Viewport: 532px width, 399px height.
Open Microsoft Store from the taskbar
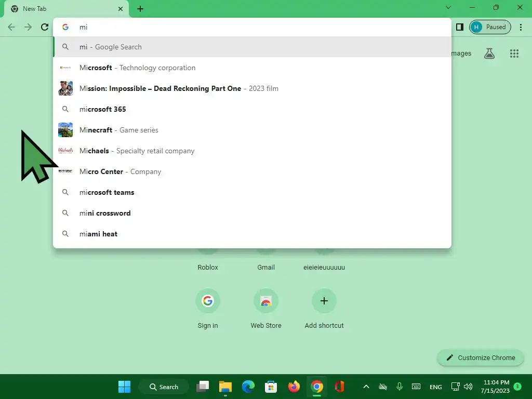pyautogui.click(x=271, y=387)
